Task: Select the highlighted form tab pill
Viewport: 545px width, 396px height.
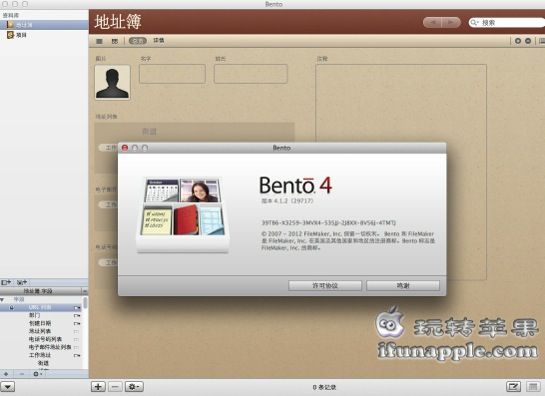Action: coord(138,41)
